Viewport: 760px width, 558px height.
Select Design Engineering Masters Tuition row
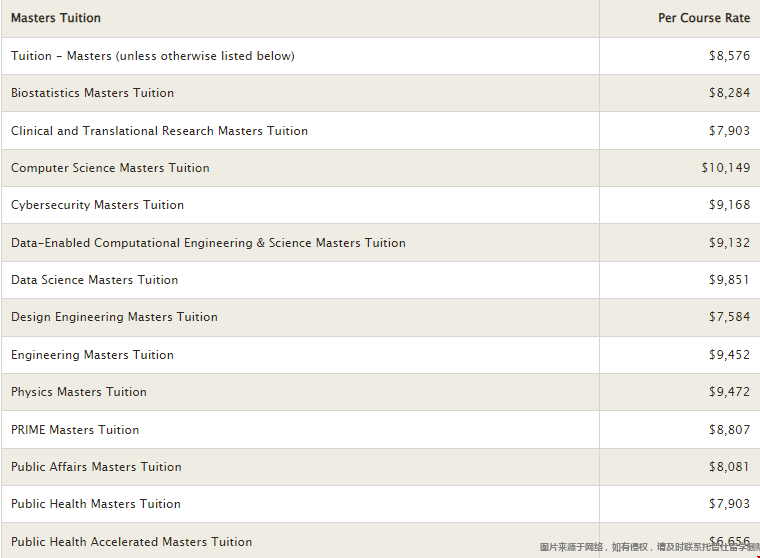point(114,317)
